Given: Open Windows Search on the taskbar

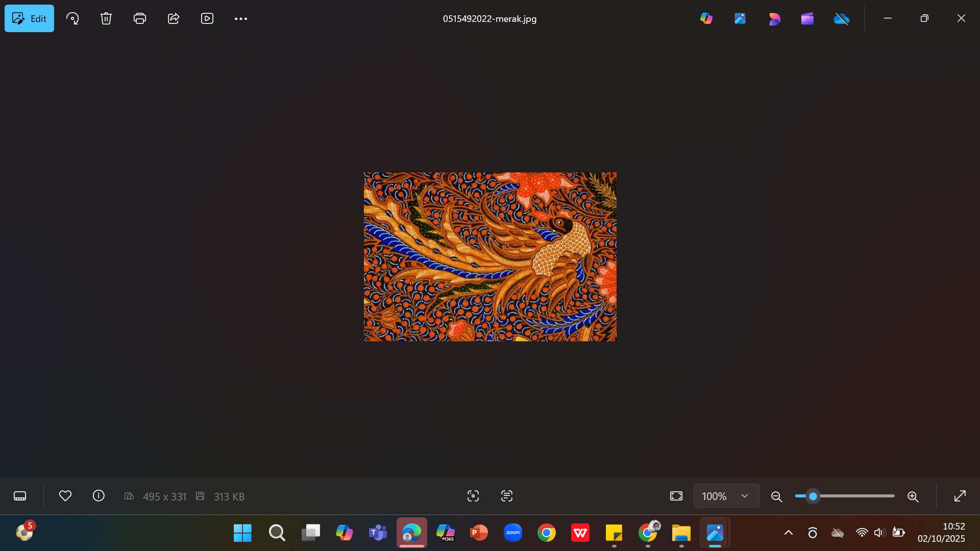Looking at the screenshot, I should tap(277, 533).
